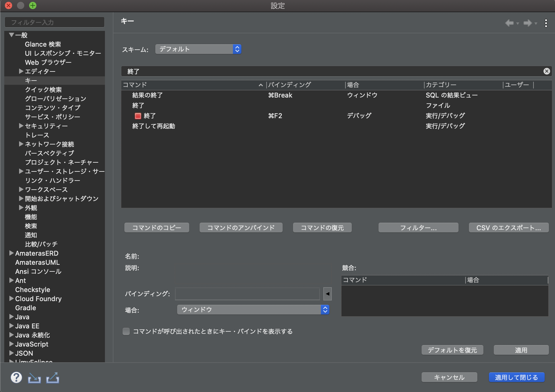Expand the ワークスペース tree node

(x=21, y=189)
